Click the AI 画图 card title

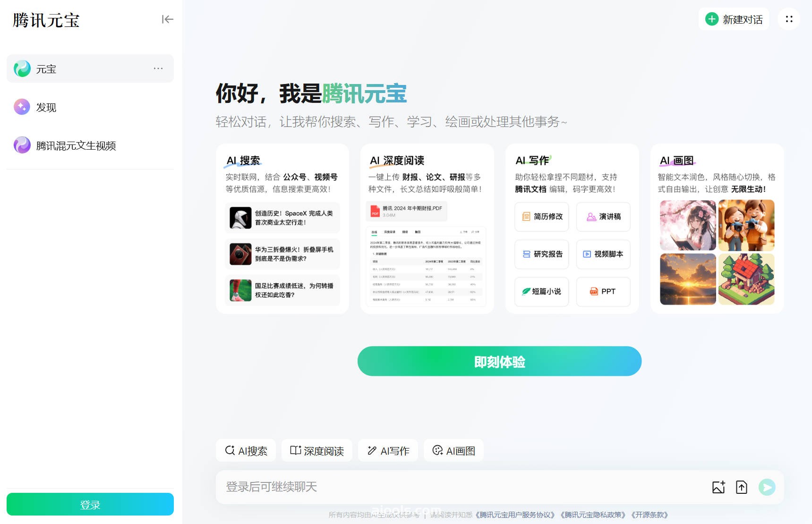(677, 161)
